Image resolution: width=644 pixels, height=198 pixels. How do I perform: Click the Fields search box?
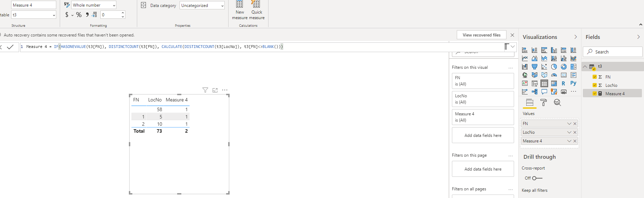pos(613,52)
